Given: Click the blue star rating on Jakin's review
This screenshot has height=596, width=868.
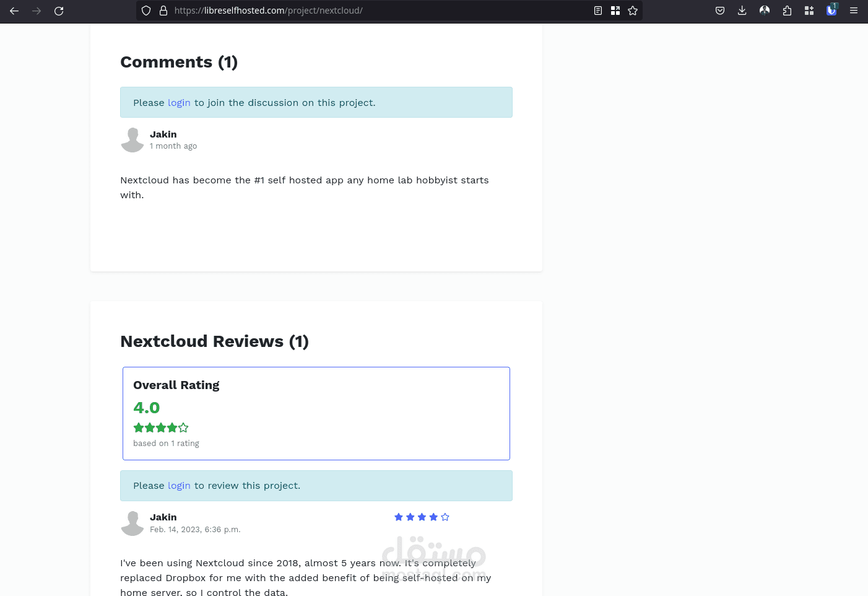Looking at the screenshot, I should tap(422, 517).
